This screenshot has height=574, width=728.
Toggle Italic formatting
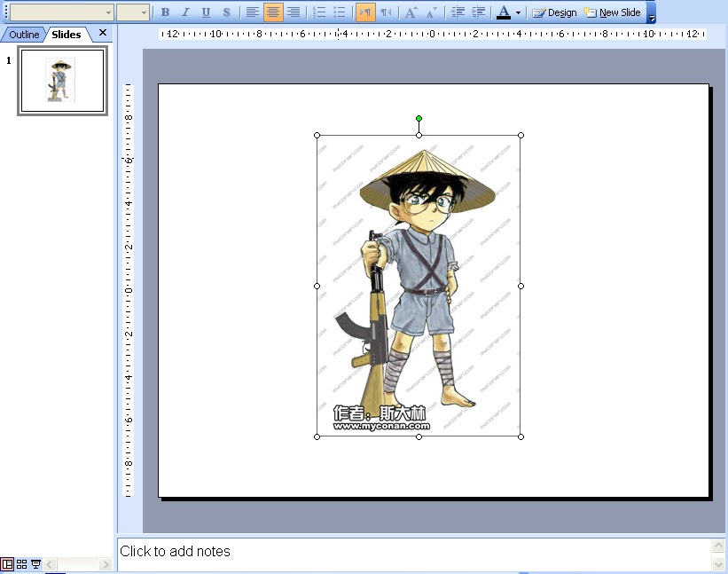[x=185, y=12]
